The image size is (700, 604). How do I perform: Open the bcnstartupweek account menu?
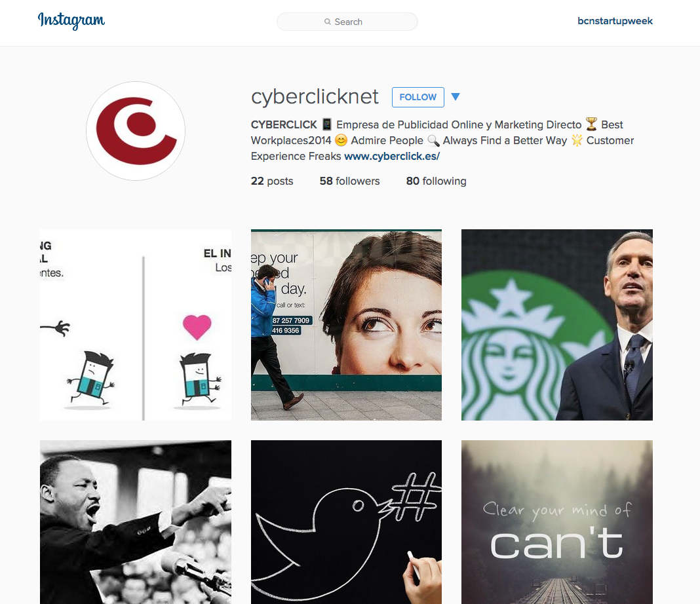[x=615, y=21]
